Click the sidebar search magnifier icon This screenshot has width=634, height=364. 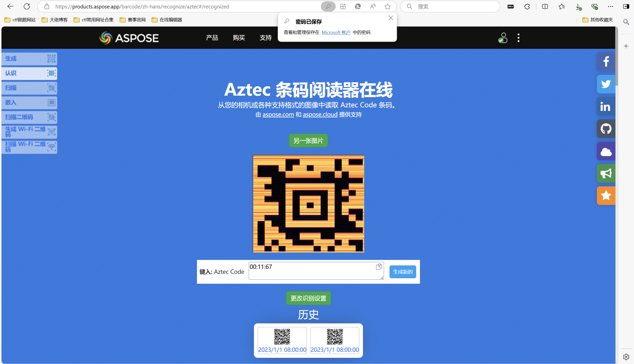coord(626,22)
